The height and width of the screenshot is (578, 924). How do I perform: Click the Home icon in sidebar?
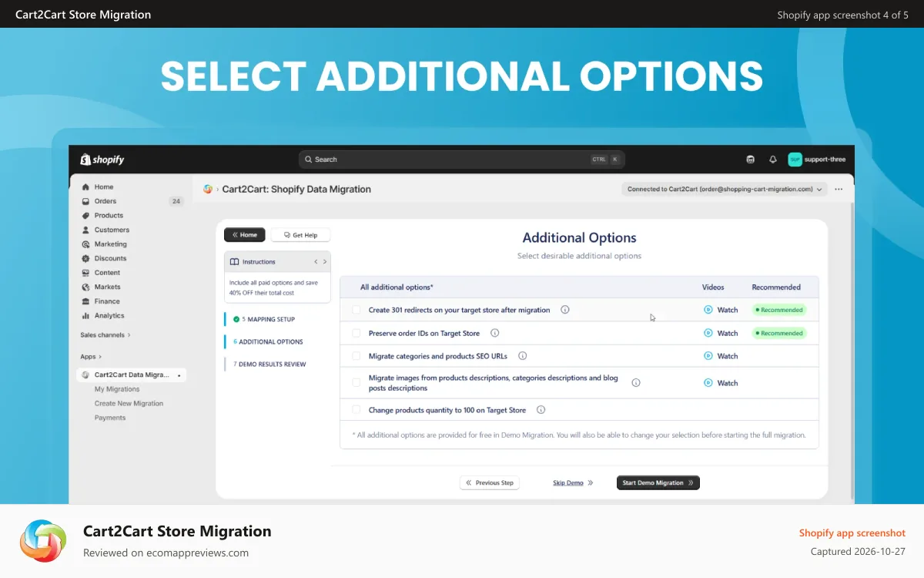pyautogui.click(x=85, y=187)
